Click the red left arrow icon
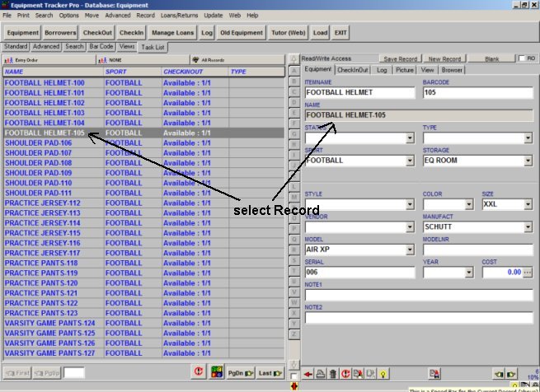The image size is (540, 392). click(x=307, y=374)
